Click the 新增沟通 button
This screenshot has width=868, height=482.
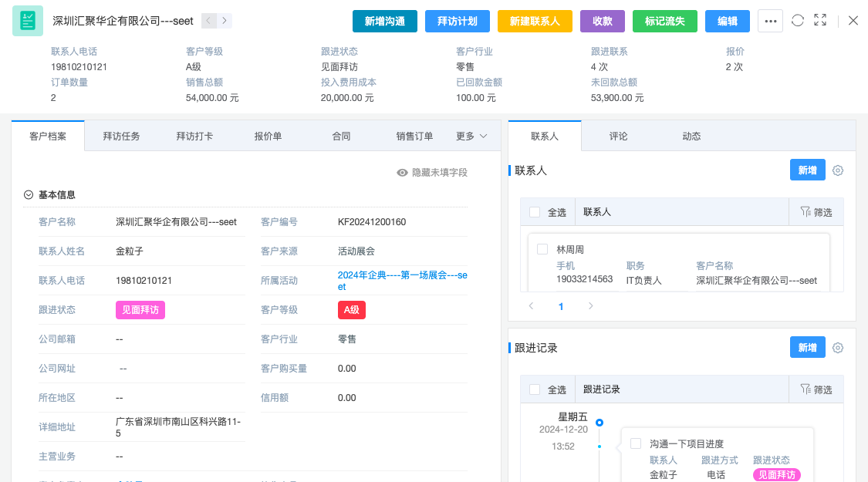click(384, 22)
